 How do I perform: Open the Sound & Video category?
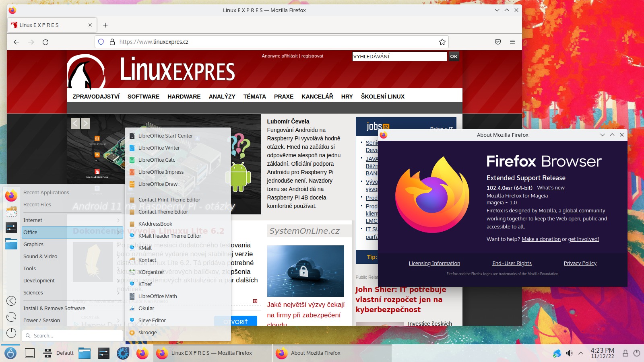72,257
